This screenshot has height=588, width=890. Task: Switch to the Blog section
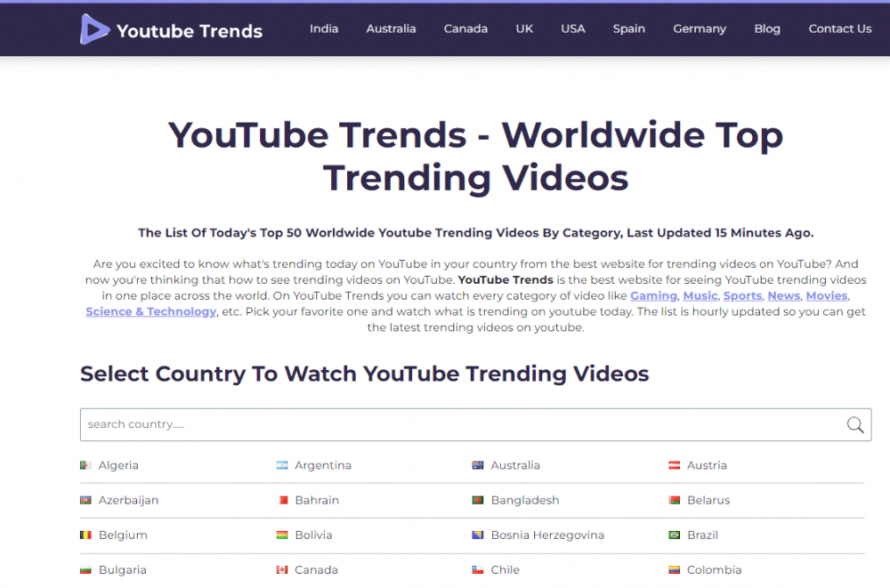(767, 28)
